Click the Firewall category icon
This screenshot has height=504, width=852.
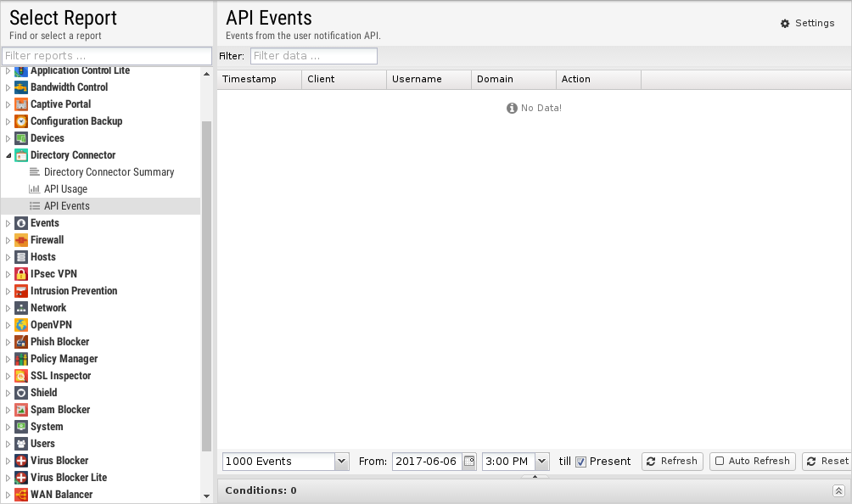point(20,240)
